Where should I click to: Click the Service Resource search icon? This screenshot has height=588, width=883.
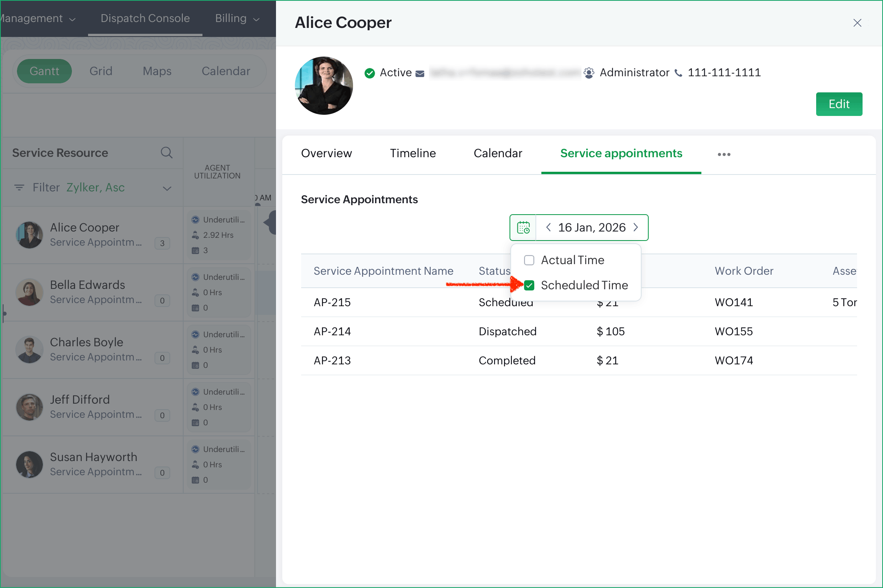pos(166,153)
